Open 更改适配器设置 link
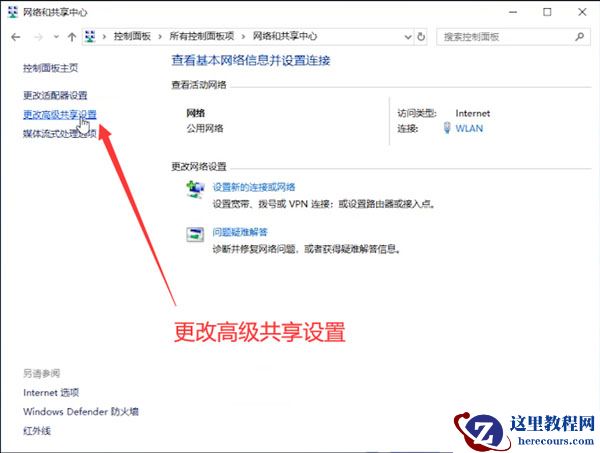600x453 pixels. [x=55, y=95]
